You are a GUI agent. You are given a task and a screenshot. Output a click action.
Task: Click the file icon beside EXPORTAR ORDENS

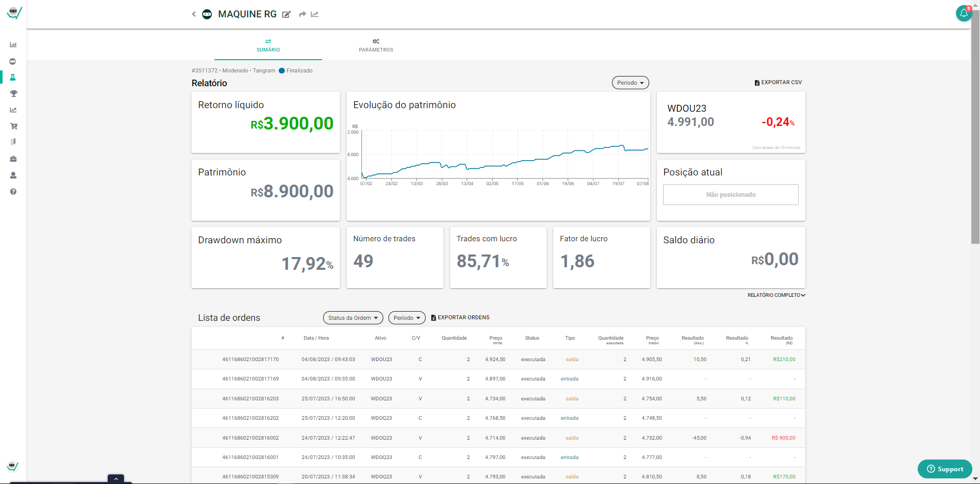pyautogui.click(x=433, y=318)
